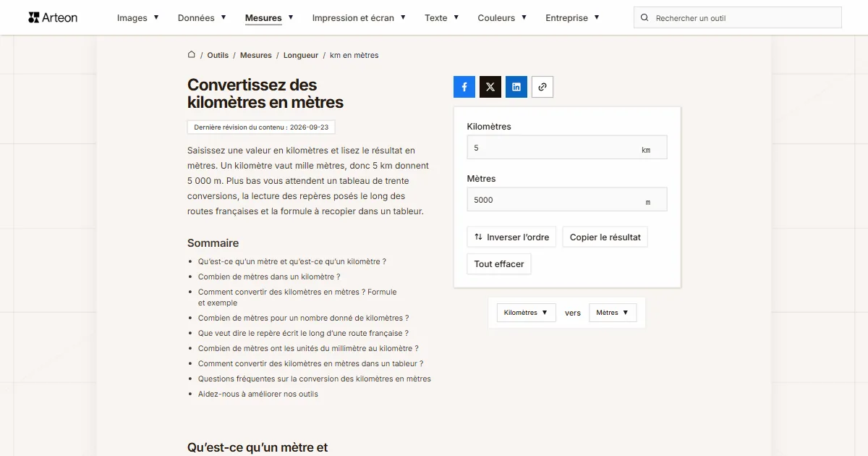Expand the Données menu
Viewport: 868px width, 456px height.
[x=202, y=17]
